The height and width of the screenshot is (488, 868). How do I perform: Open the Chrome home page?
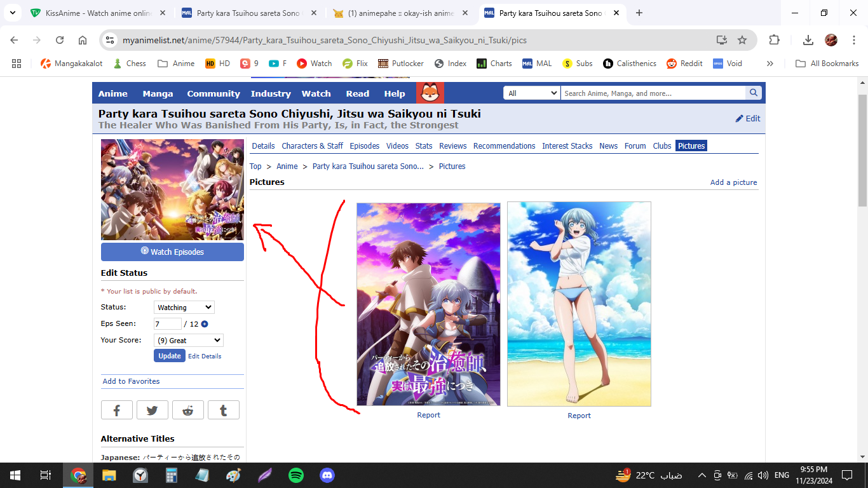pyautogui.click(x=83, y=40)
